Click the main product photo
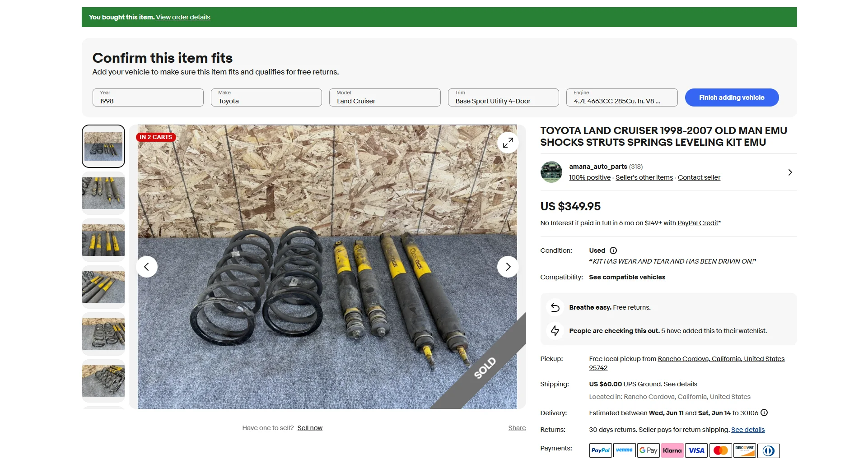 [x=327, y=267]
